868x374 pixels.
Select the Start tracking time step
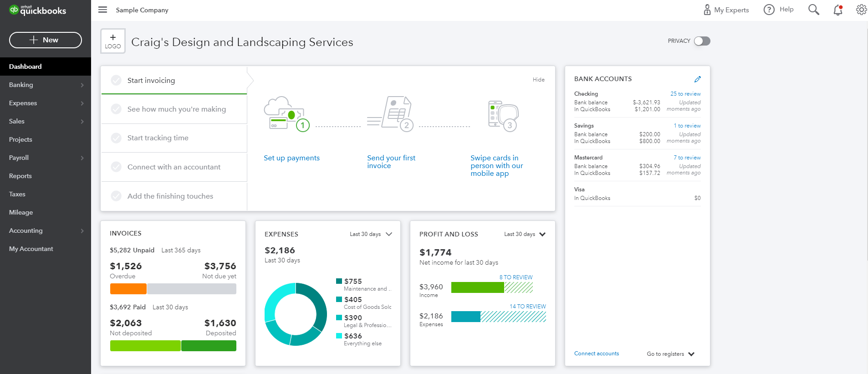pos(174,138)
